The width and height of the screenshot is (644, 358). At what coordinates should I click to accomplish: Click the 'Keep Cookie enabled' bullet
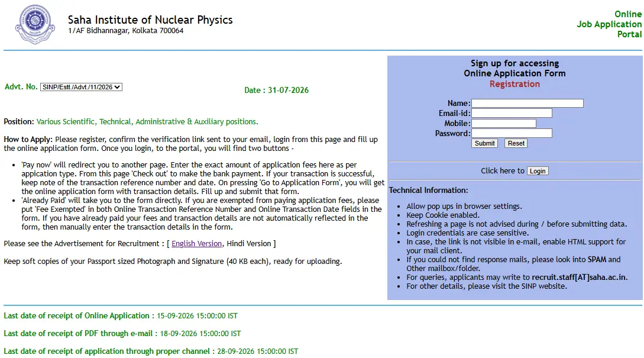coord(443,215)
